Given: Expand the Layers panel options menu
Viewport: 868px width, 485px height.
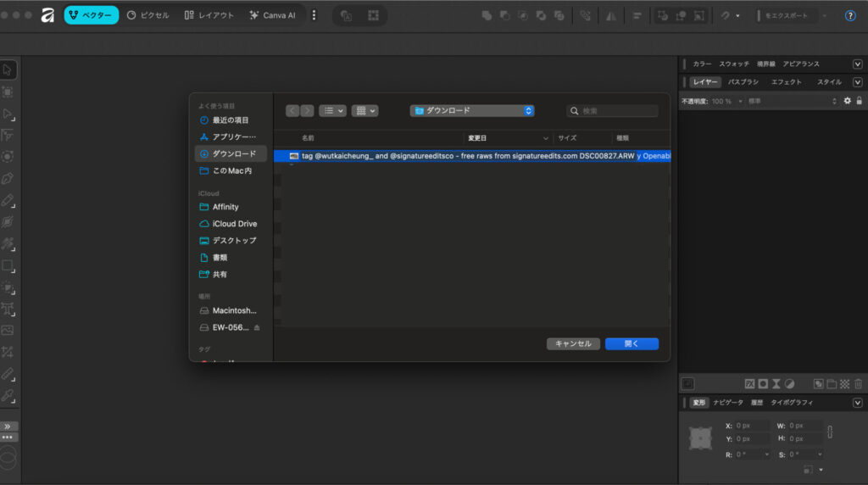Looking at the screenshot, I should point(857,82).
